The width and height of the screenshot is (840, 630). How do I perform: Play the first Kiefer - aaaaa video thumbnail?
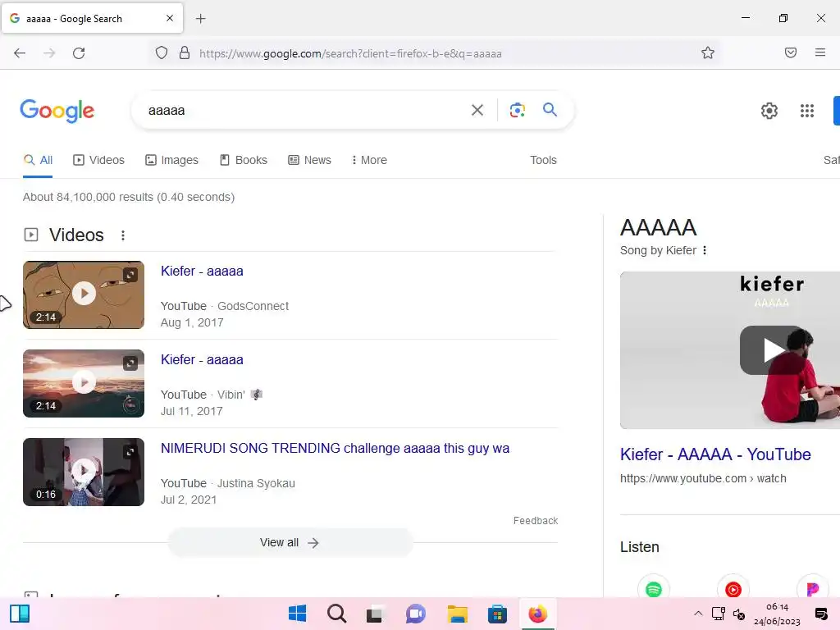[84, 294]
